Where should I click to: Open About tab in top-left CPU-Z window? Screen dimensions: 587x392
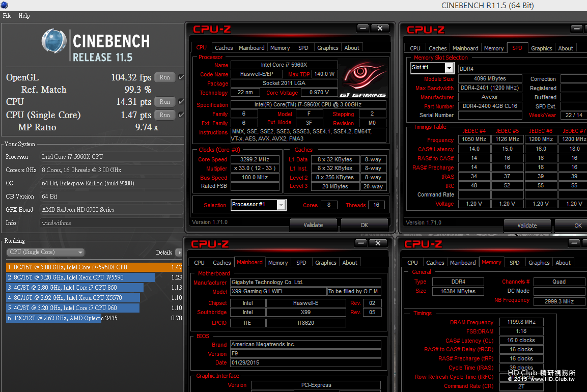pyautogui.click(x=352, y=48)
